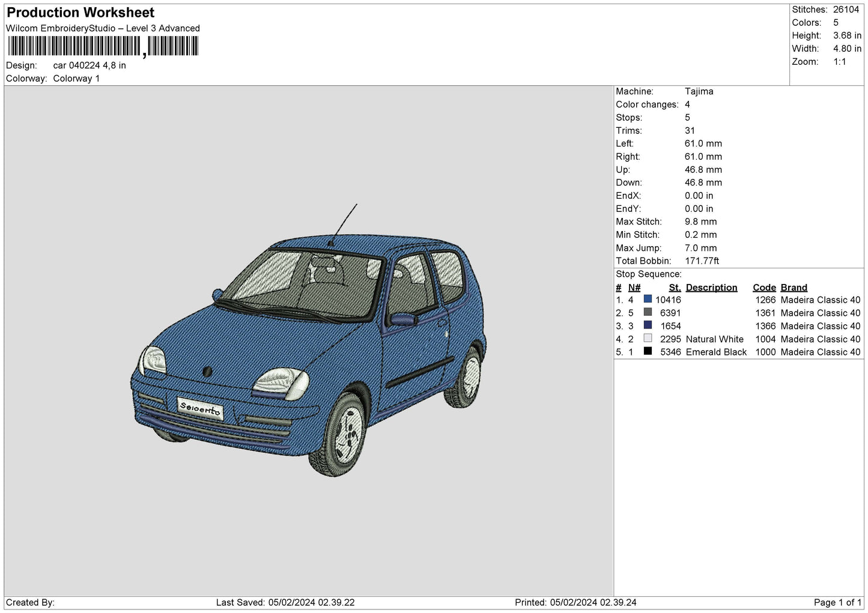Click the dark blue swatch for code 1366
Viewport: 868px width, 613px height.
point(648,325)
